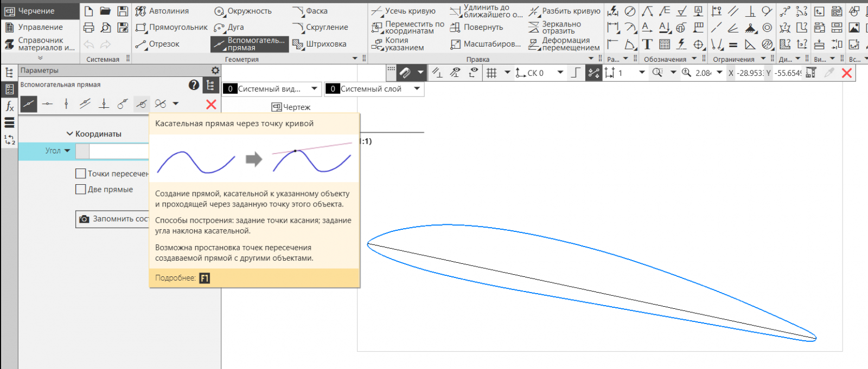This screenshot has height=369, width=868.
Task: Click the red X to cancel command
Action: (211, 104)
